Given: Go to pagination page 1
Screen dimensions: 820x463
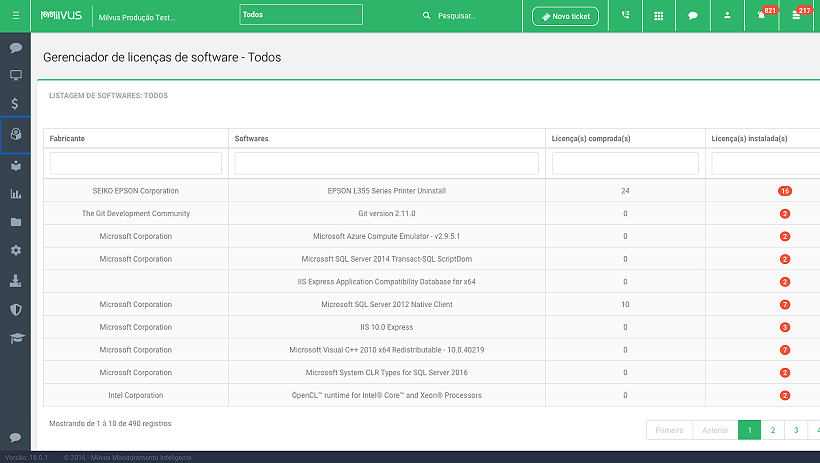Looking at the screenshot, I should pyautogui.click(x=749, y=430).
